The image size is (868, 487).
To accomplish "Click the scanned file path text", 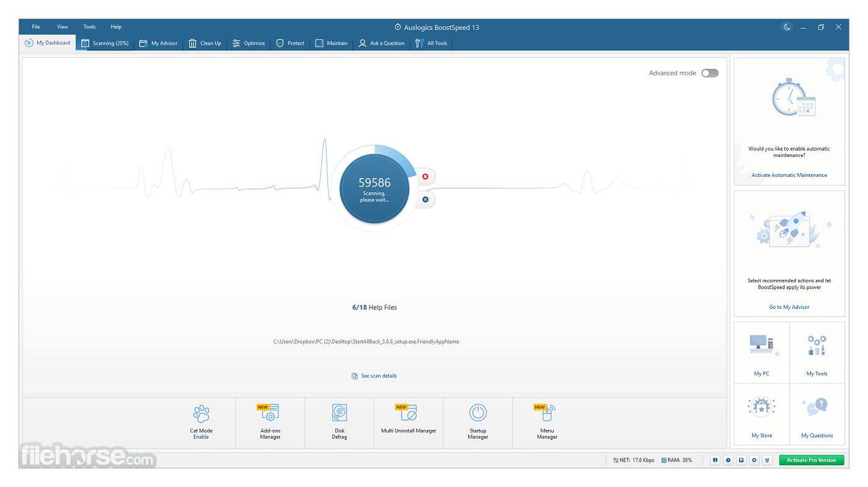I will click(366, 342).
